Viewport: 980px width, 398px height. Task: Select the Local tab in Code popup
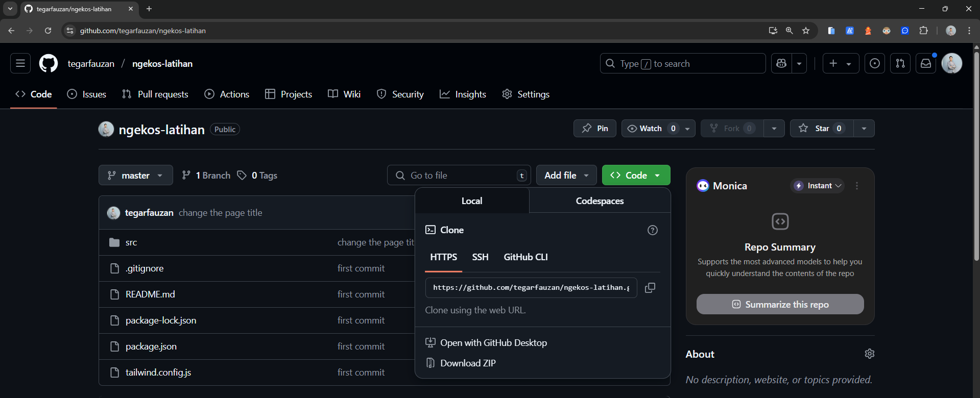coord(472,201)
